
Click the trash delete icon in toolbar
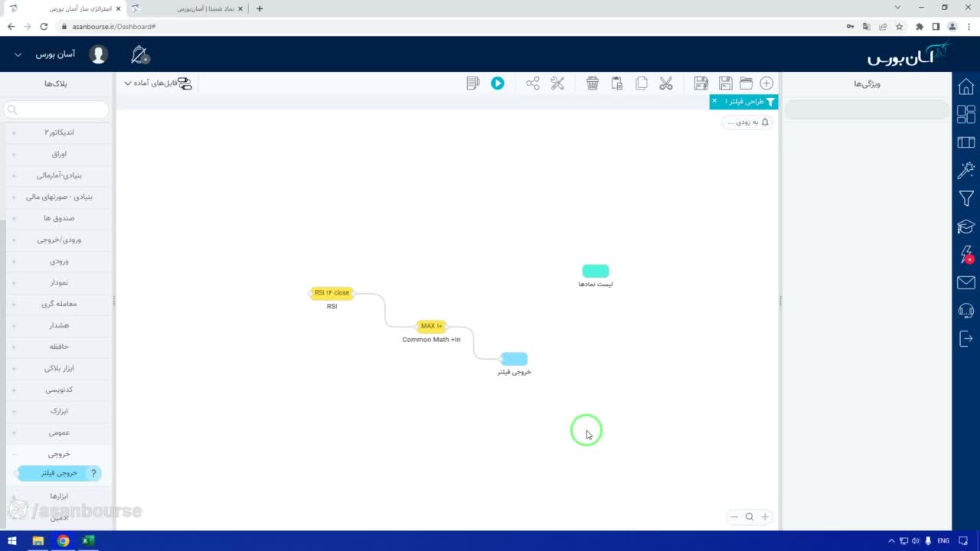593,83
